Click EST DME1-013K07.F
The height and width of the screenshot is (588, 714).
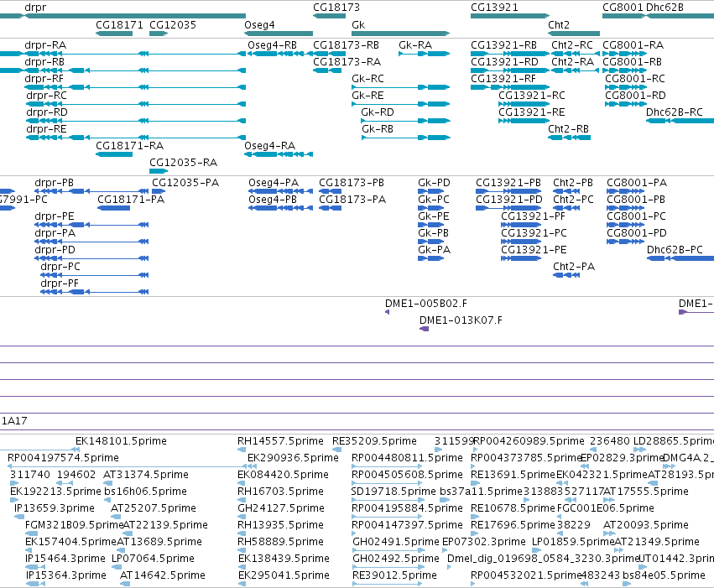pos(424,329)
